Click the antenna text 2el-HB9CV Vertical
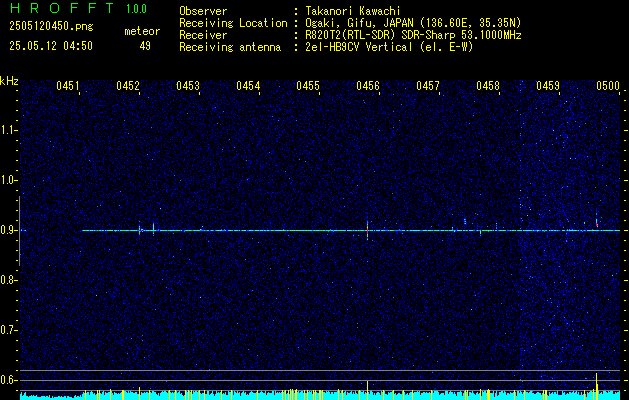This screenshot has height=400, width=629. [359, 47]
